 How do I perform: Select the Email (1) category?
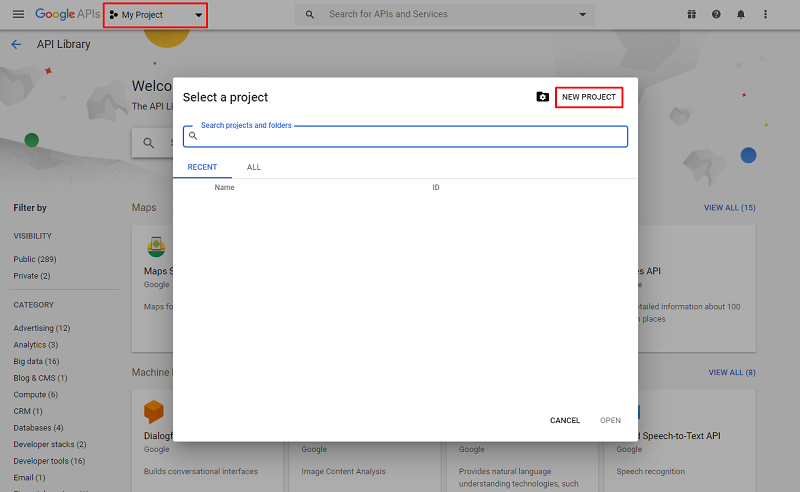[x=29, y=478]
